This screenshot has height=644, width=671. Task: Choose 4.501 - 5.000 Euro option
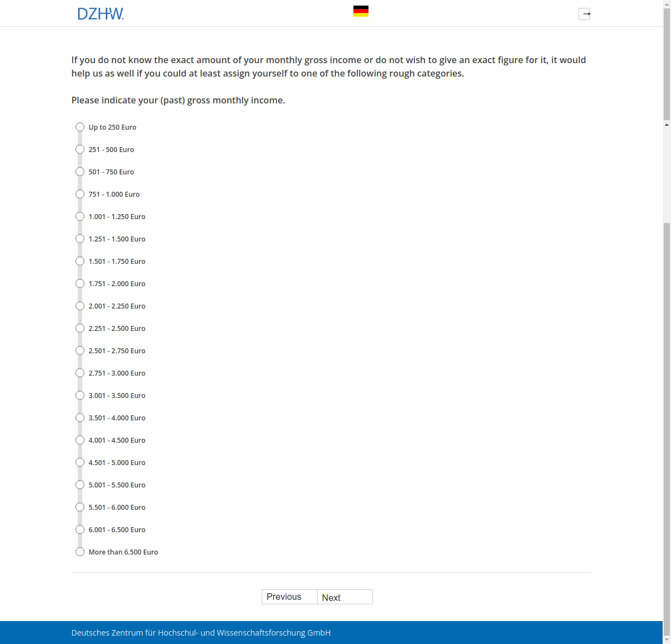click(80, 463)
